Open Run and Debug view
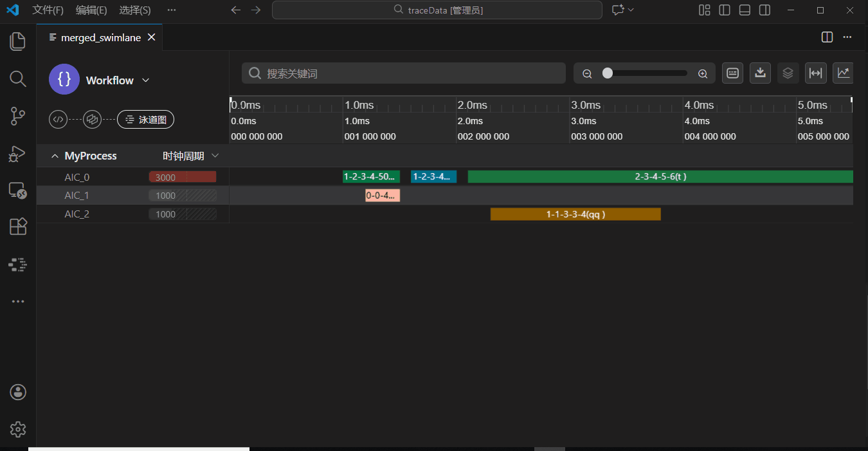 point(18,154)
